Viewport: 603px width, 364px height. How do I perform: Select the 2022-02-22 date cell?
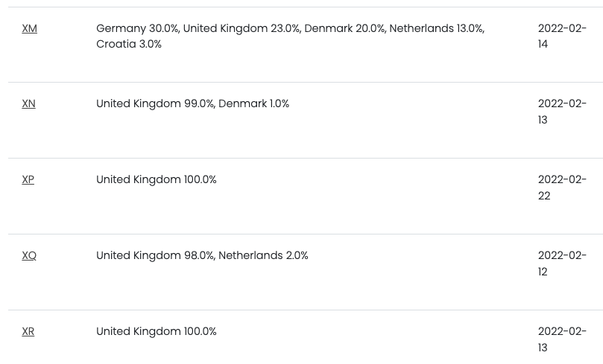coord(562,188)
